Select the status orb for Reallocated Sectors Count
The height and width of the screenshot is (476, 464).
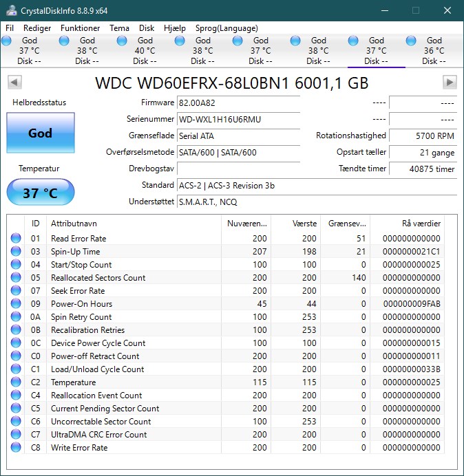tap(16, 277)
